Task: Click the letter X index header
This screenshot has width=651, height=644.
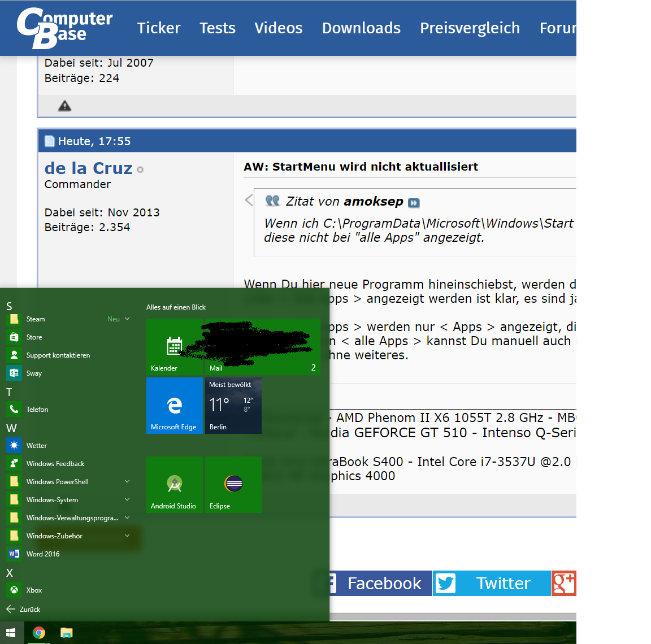Action: tap(10, 573)
